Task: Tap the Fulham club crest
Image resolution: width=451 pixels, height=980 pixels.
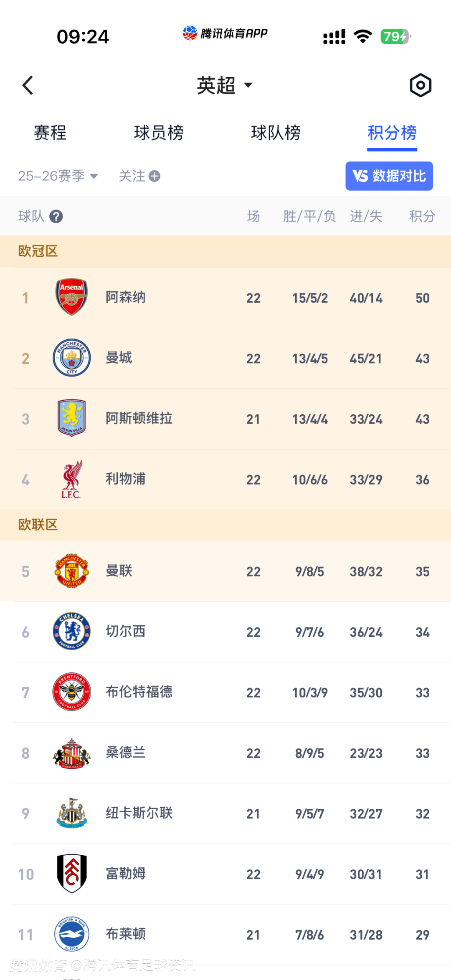Action: click(72, 874)
